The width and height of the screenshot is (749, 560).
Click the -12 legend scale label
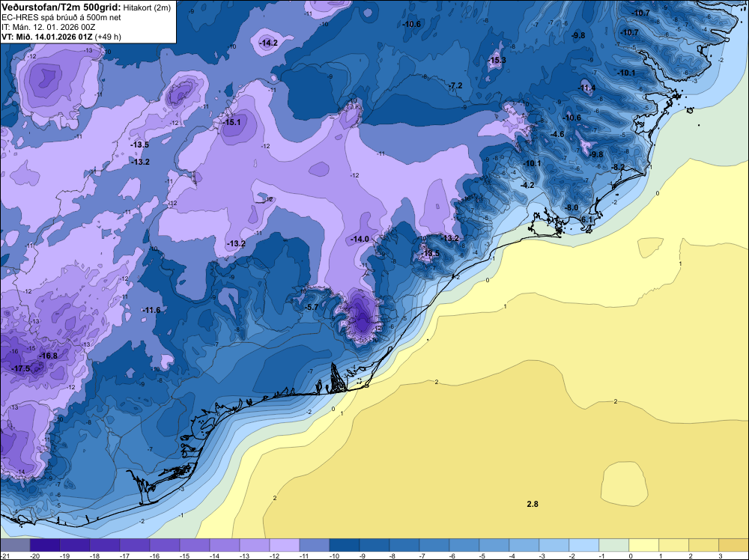click(x=273, y=556)
